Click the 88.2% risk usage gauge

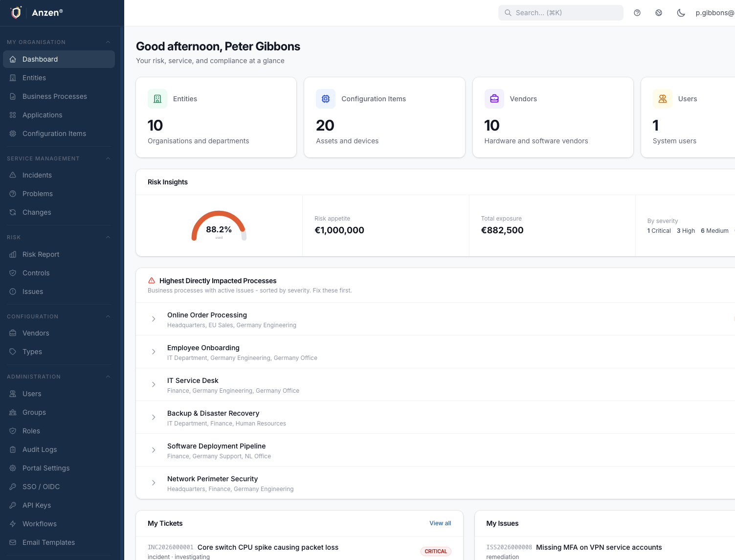(x=219, y=227)
